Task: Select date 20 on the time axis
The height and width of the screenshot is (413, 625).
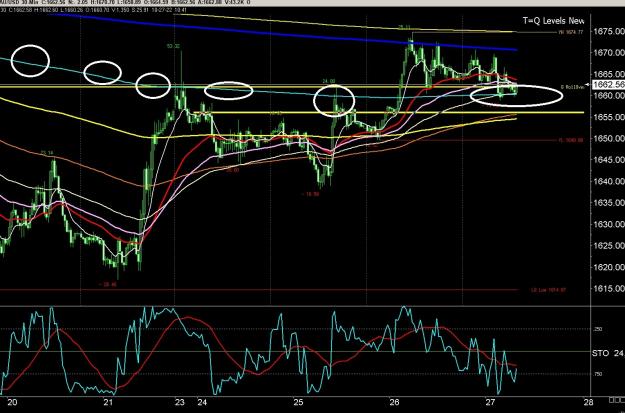Action: [13, 402]
